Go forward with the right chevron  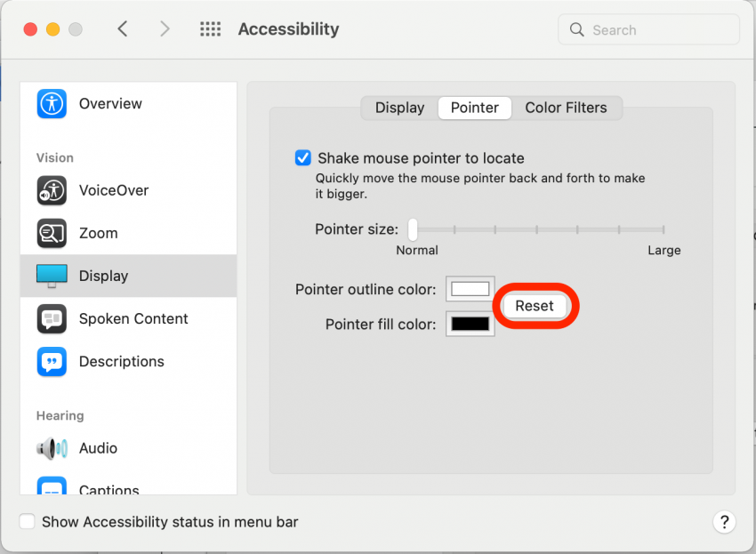(x=165, y=29)
